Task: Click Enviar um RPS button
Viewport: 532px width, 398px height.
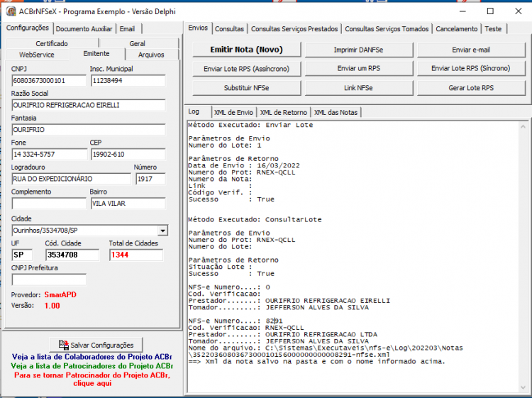Action: pos(359,69)
